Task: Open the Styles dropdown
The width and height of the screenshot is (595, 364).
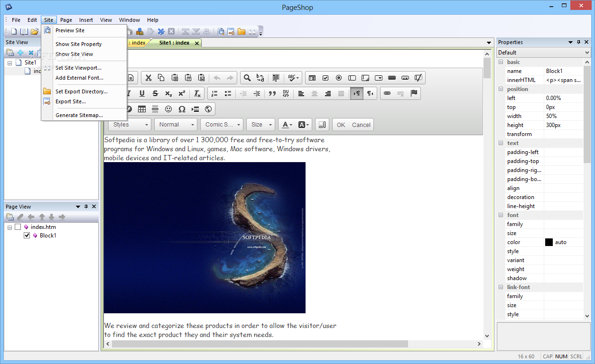Action: 130,125
